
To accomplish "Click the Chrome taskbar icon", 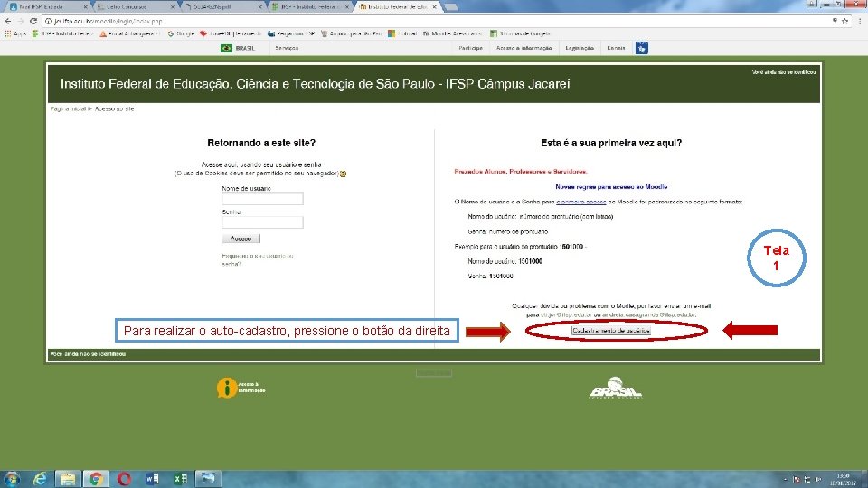I will click(96, 479).
